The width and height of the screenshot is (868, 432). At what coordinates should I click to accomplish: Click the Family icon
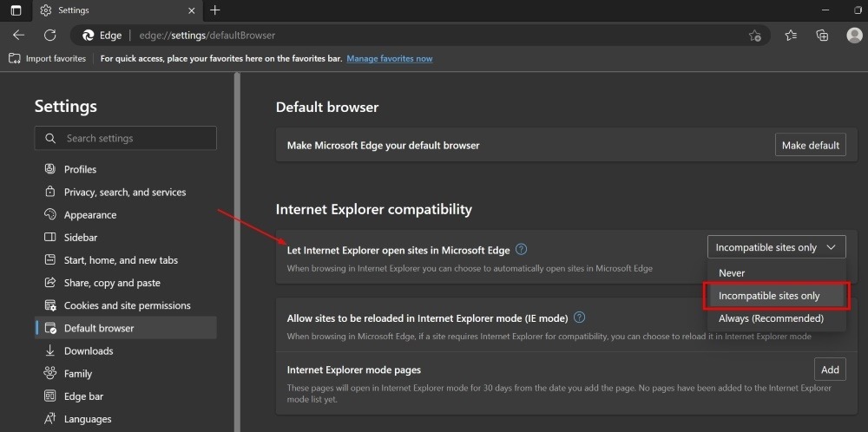[x=50, y=373]
